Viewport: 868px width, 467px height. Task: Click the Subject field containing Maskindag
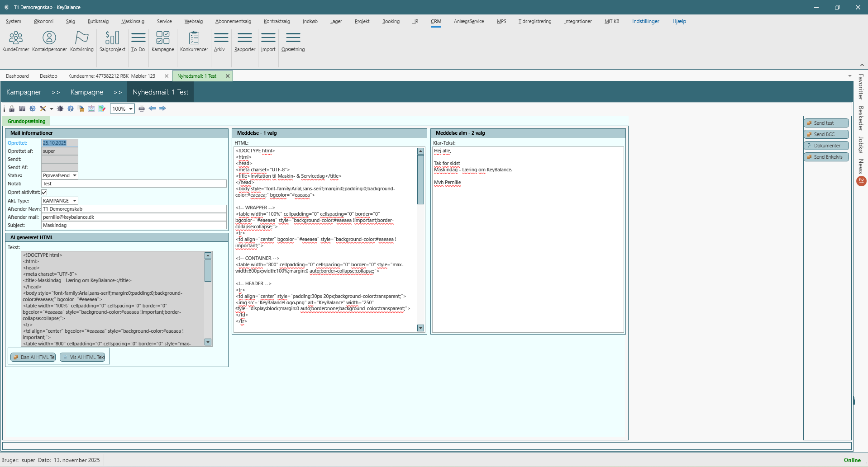point(134,225)
